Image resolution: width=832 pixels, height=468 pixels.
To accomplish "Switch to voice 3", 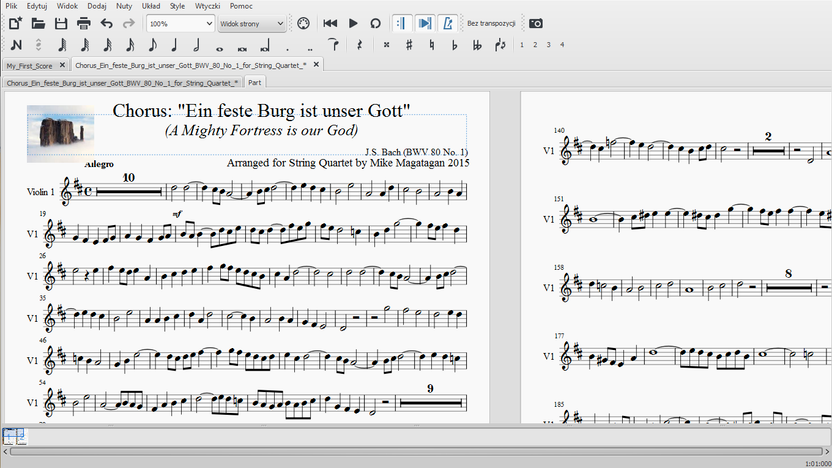I will coord(549,45).
